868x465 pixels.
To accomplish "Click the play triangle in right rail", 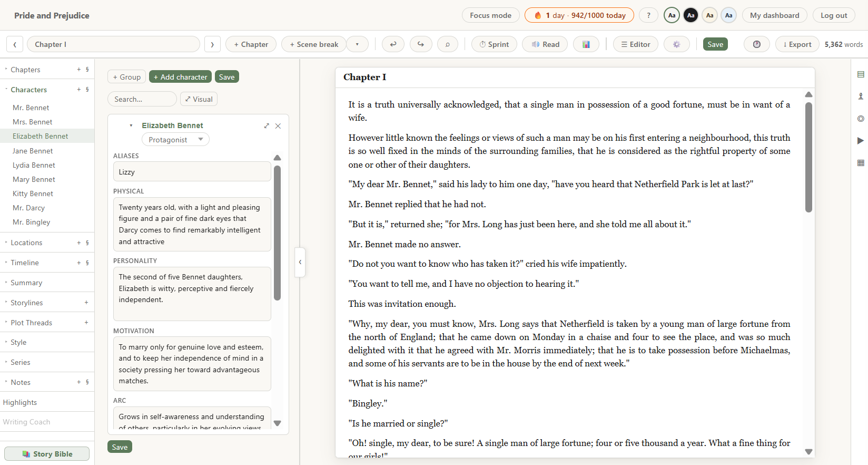I will pyautogui.click(x=861, y=141).
